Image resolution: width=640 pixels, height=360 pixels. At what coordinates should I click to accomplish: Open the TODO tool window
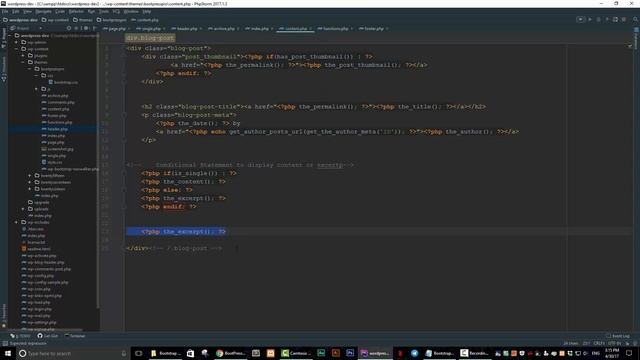pyautogui.click(x=20, y=336)
